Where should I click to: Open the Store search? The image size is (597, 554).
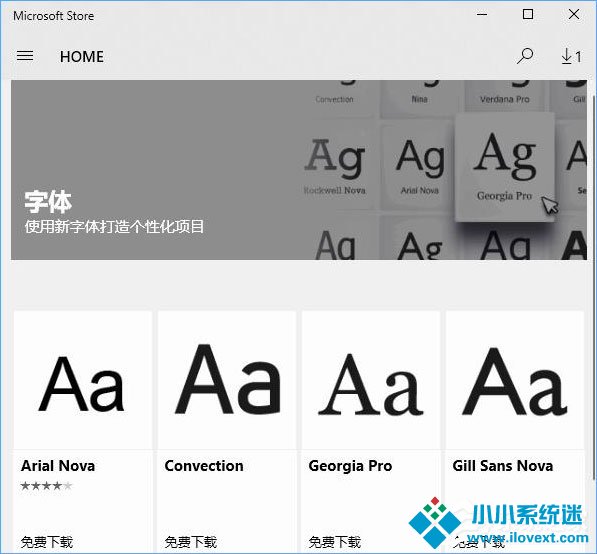(x=525, y=56)
